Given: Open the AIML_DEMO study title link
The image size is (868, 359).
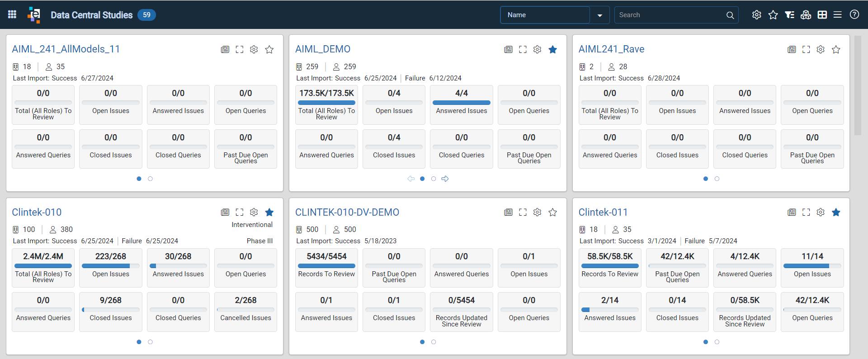Looking at the screenshot, I should (323, 49).
